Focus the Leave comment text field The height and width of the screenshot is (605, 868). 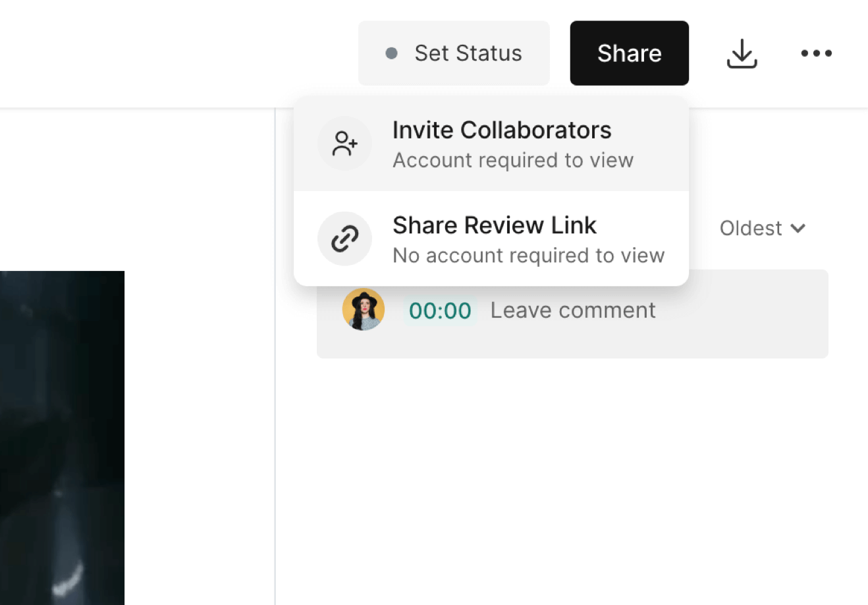coord(573,310)
